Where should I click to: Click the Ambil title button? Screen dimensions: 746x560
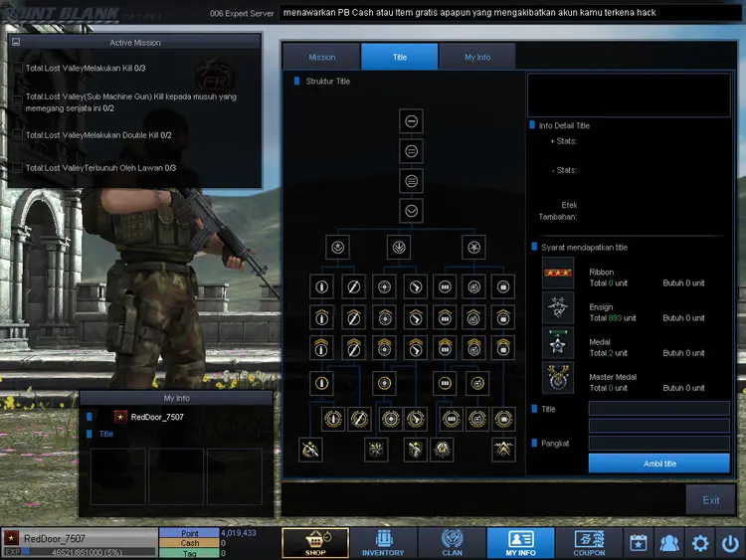point(658,464)
